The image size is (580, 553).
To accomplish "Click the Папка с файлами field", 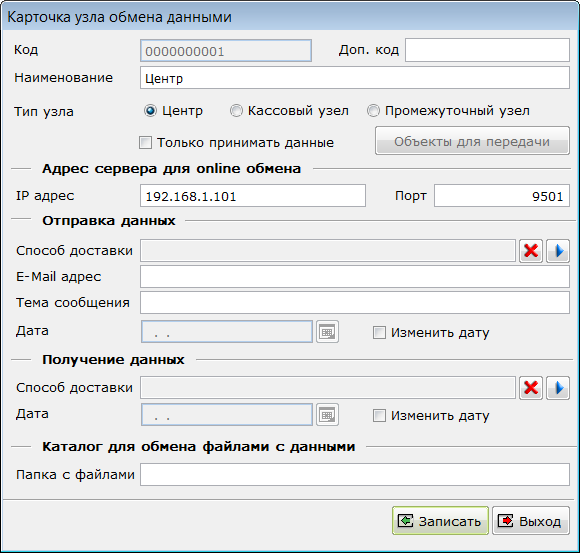I will click(x=355, y=475).
